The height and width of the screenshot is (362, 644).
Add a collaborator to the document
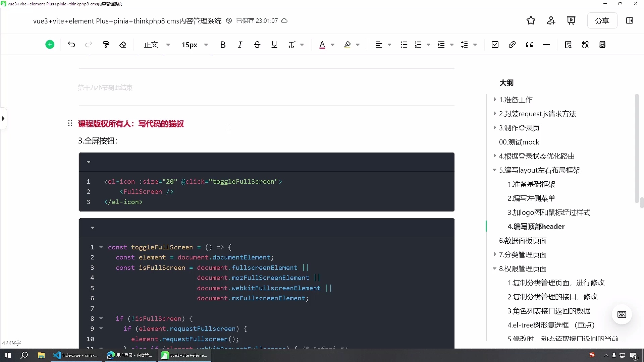pos(551,21)
